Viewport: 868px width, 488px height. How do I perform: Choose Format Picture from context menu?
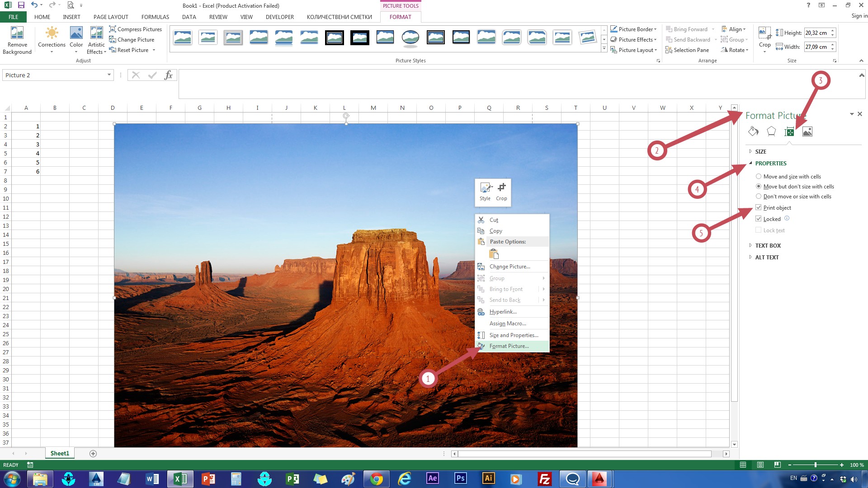click(x=509, y=346)
